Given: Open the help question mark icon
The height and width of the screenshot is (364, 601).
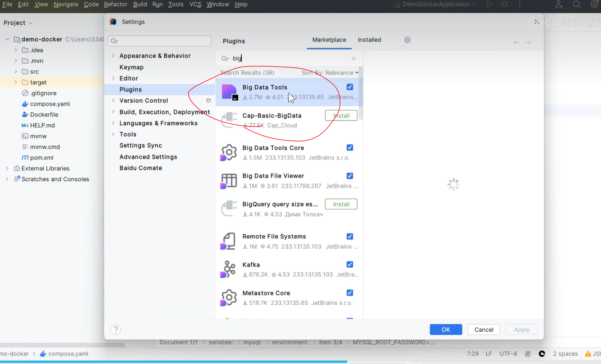Looking at the screenshot, I should pos(116,329).
